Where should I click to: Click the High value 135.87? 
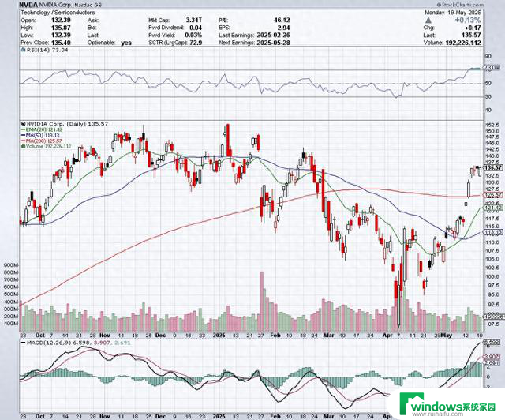click(x=61, y=28)
